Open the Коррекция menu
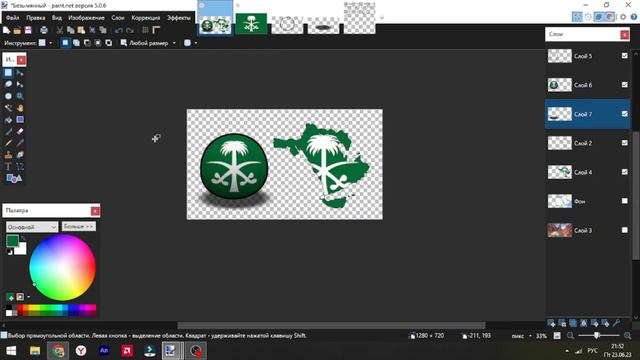Screen dimensions: 640x360 (146, 18)
